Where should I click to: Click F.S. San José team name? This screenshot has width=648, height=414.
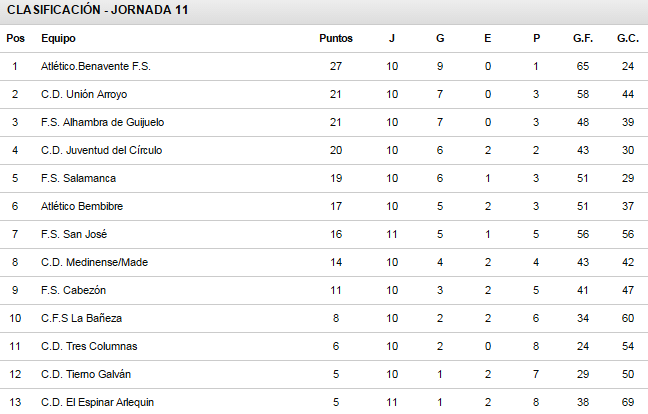[x=74, y=234]
